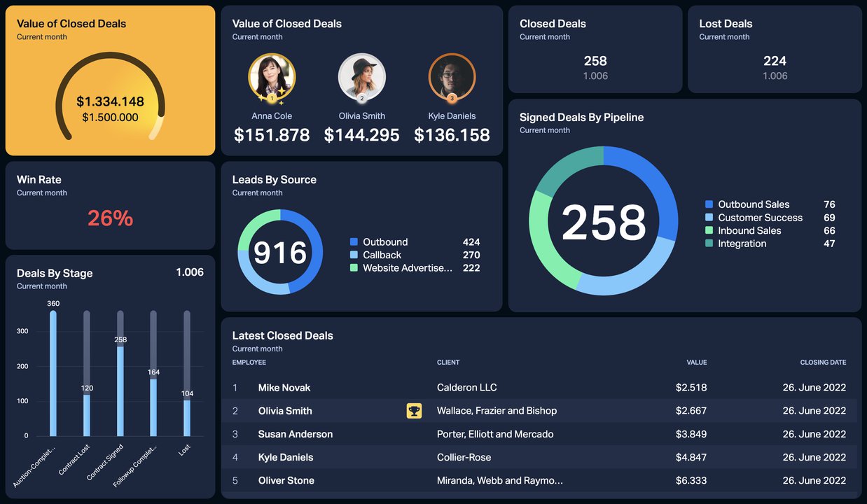Click Olivia Smith's avatar with hat
The height and width of the screenshot is (504, 867).
(x=362, y=78)
